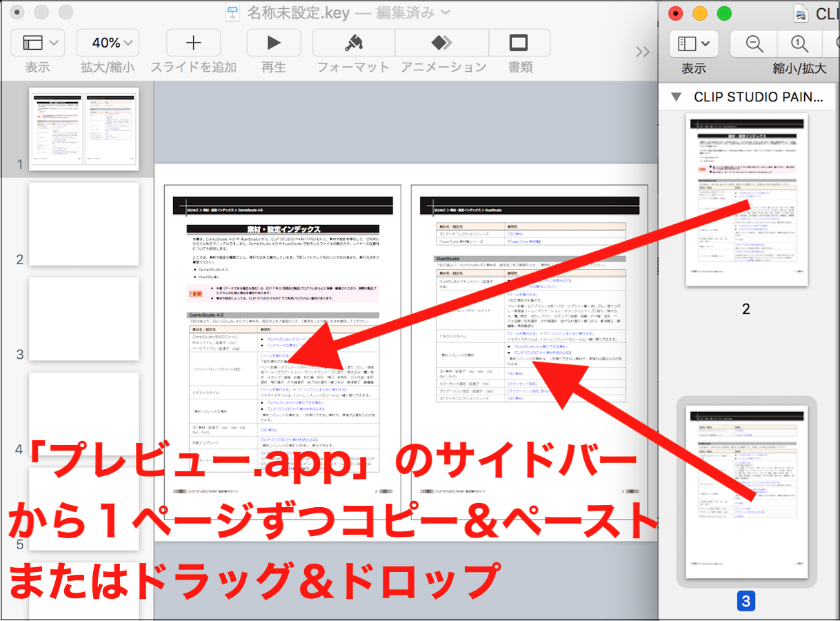Select slide 5 thumbnail in the Keynote navigator
840x621 pixels.
pos(83,509)
